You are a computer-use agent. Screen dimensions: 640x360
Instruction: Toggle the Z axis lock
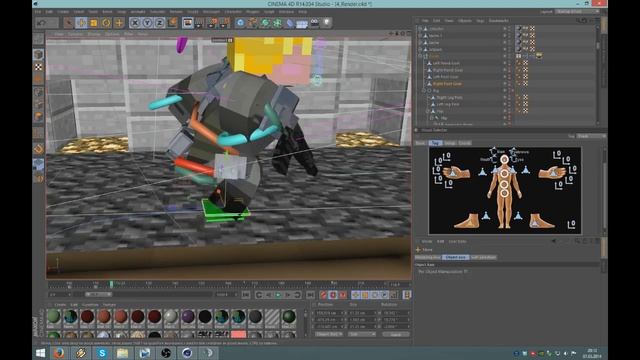[160, 23]
